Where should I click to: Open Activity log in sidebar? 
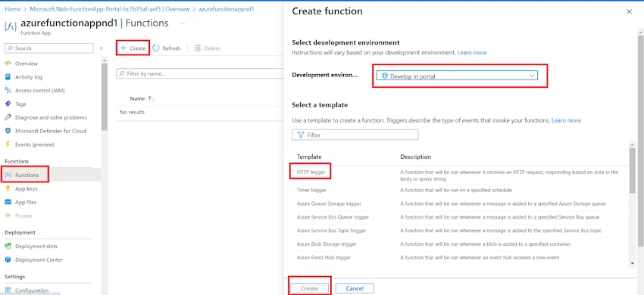(x=28, y=77)
